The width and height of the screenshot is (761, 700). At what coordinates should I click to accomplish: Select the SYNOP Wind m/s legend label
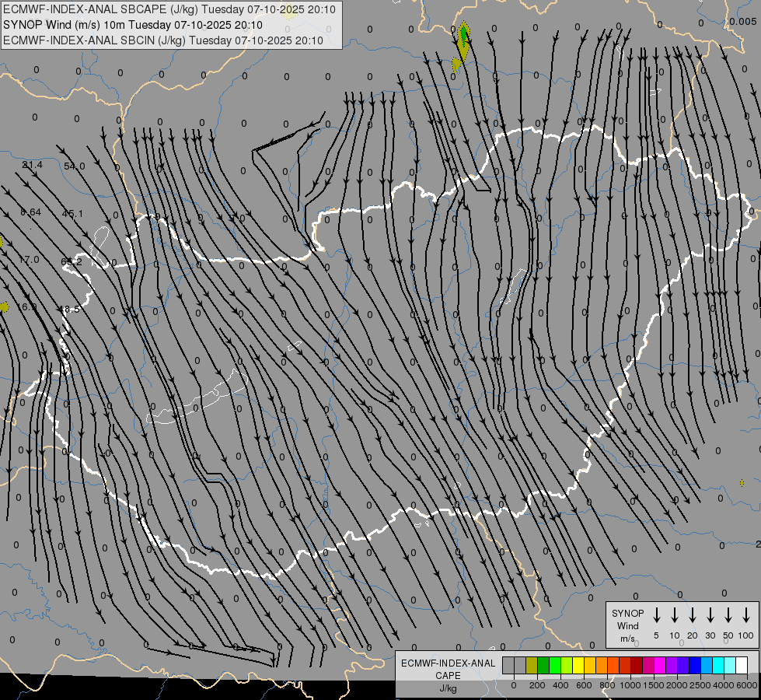tap(627, 625)
